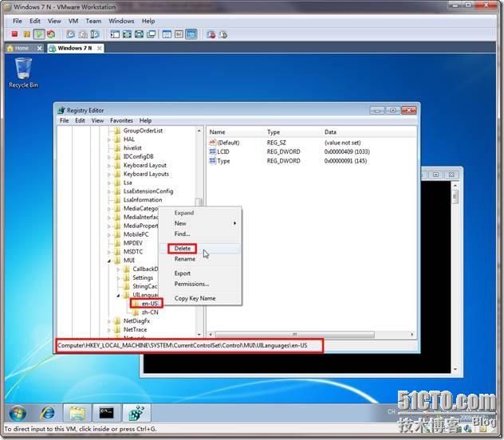Click the background console window scrollbar thumb
Viewport: 504px width, 440px height.
455,197
